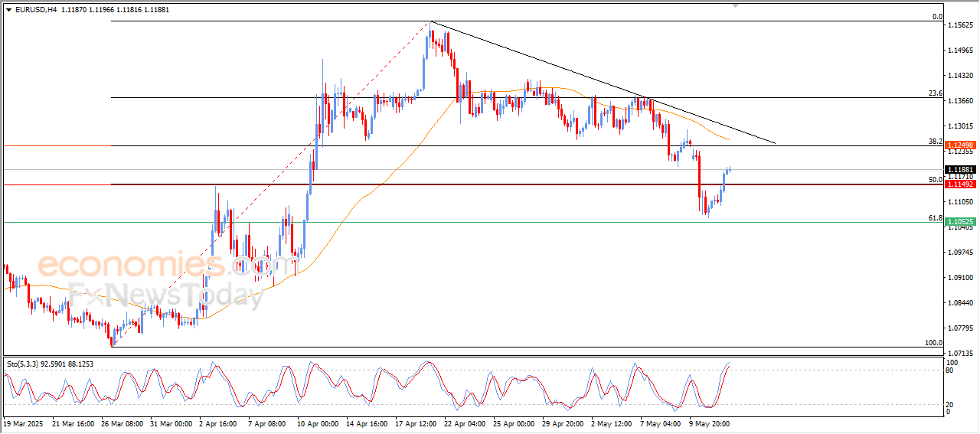Click the OHLC values 1.11870 1.11966 1.11816 1.11881
Image resolution: width=980 pixels, height=434 pixels.
[115, 9]
